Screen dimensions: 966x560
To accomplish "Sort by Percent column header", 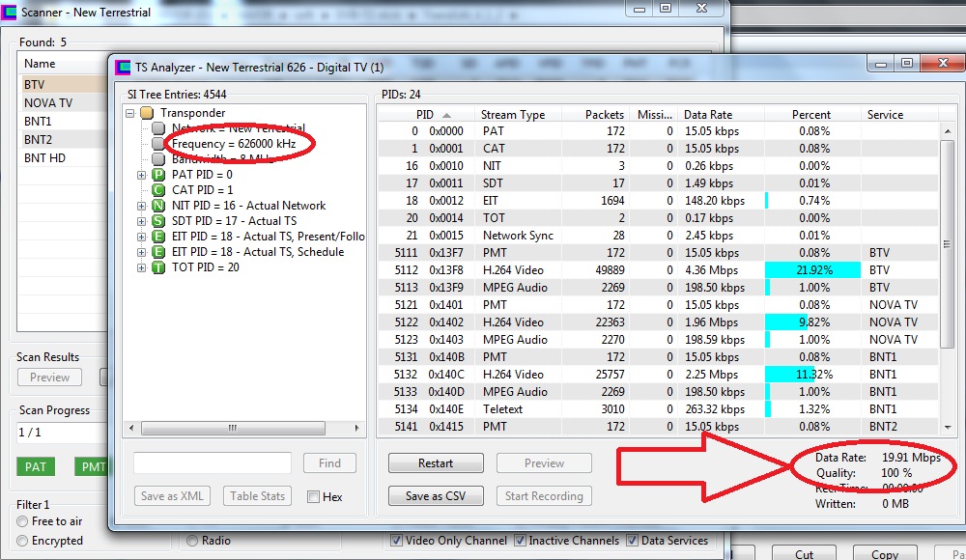I will click(x=810, y=115).
